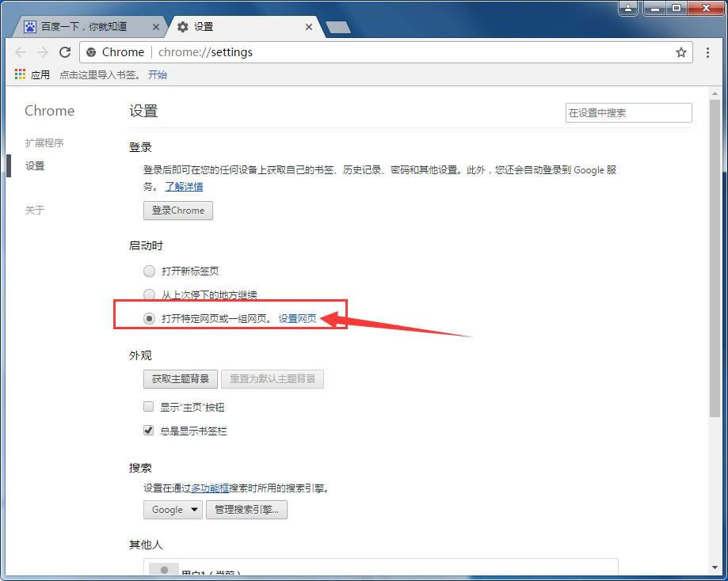Enable the 显示"主页"按钮 checkbox

tap(149, 407)
